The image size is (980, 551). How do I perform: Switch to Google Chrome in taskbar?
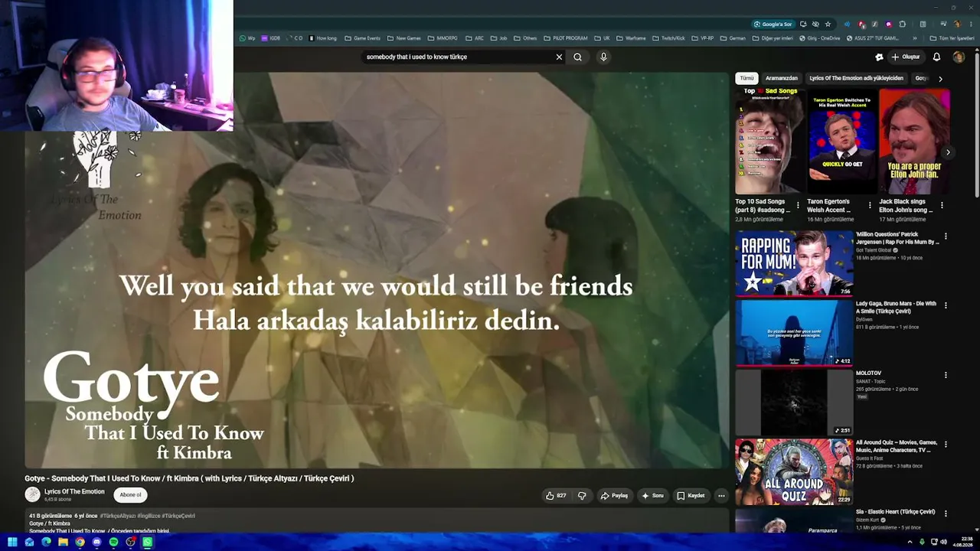[80, 542]
